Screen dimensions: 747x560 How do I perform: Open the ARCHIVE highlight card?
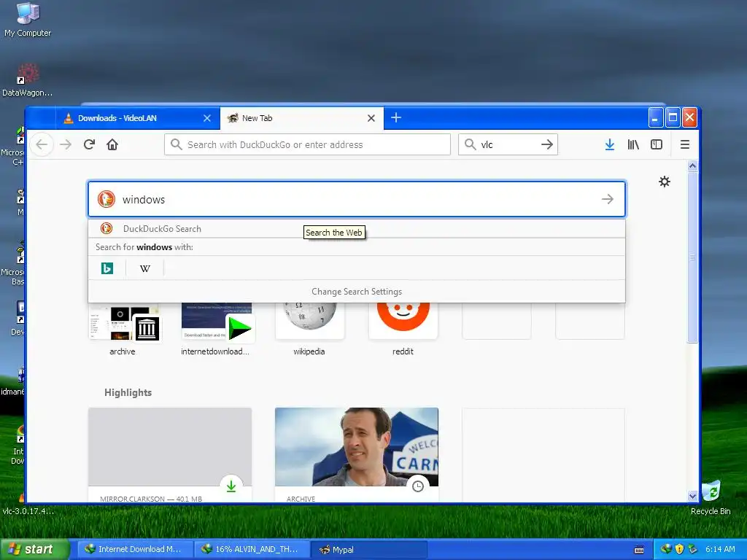coord(356,455)
